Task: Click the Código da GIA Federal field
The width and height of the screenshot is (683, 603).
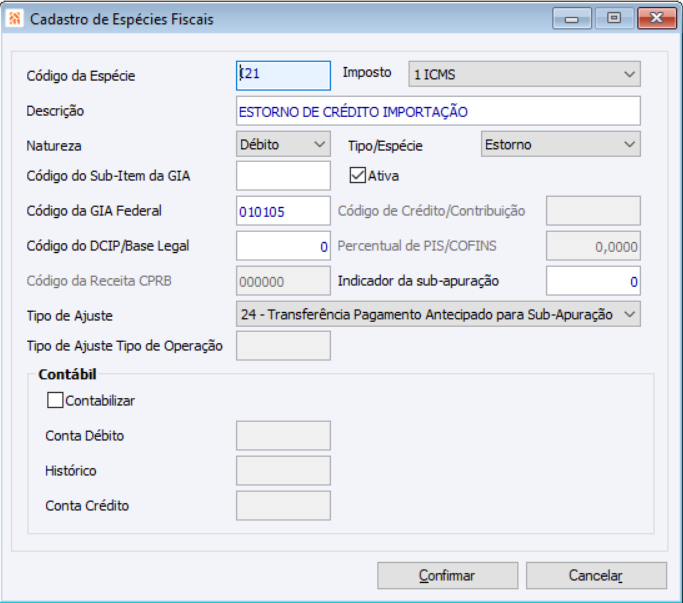Action: coord(283,211)
